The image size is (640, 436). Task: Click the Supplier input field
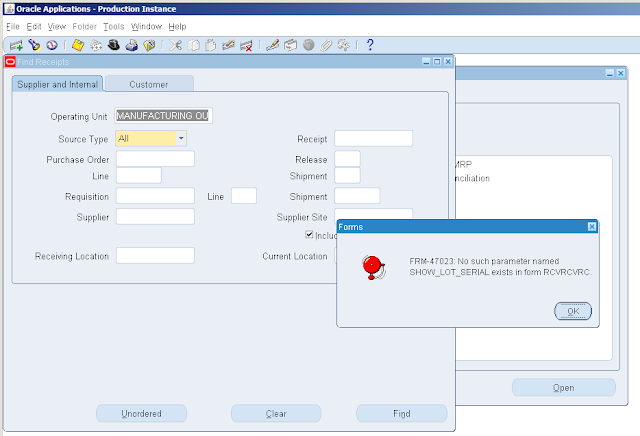[x=155, y=216]
